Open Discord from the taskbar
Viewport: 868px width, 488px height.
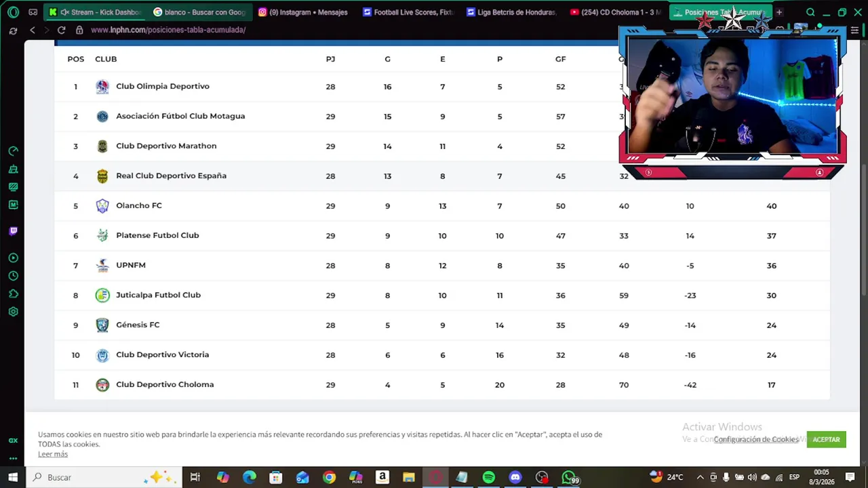515,477
